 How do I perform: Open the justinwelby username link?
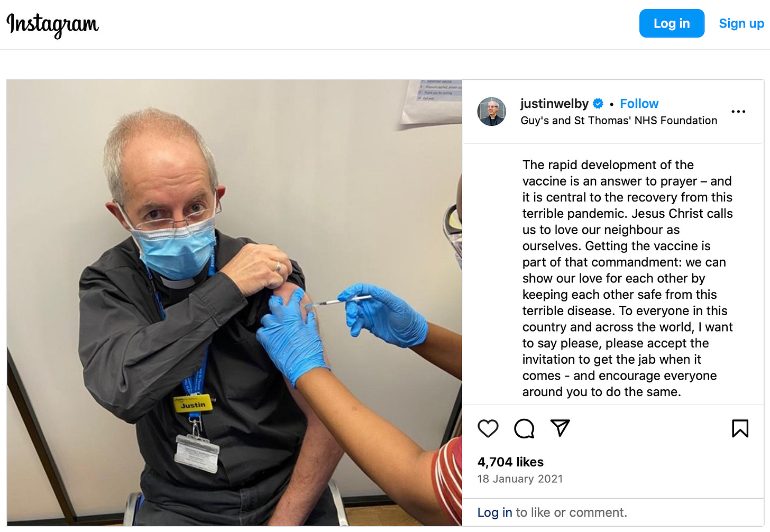click(x=554, y=104)
